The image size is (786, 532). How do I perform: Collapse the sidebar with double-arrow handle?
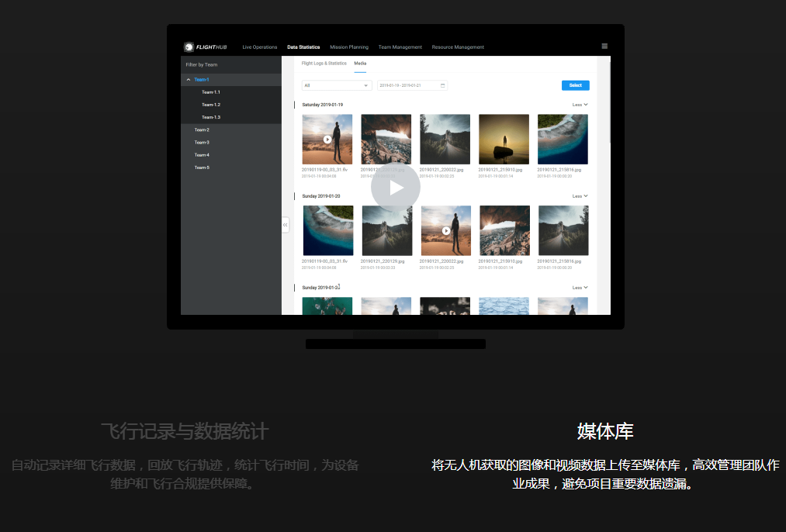pyautogui.click(x=286, y=225)
